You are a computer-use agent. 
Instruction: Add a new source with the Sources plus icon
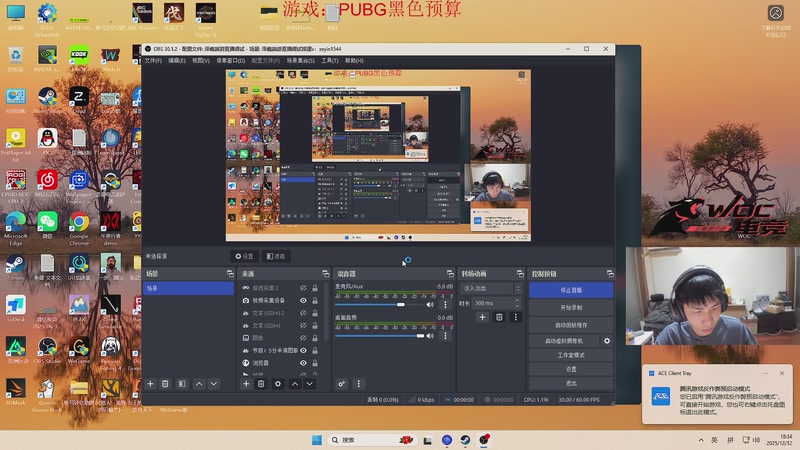coord(246,384)
